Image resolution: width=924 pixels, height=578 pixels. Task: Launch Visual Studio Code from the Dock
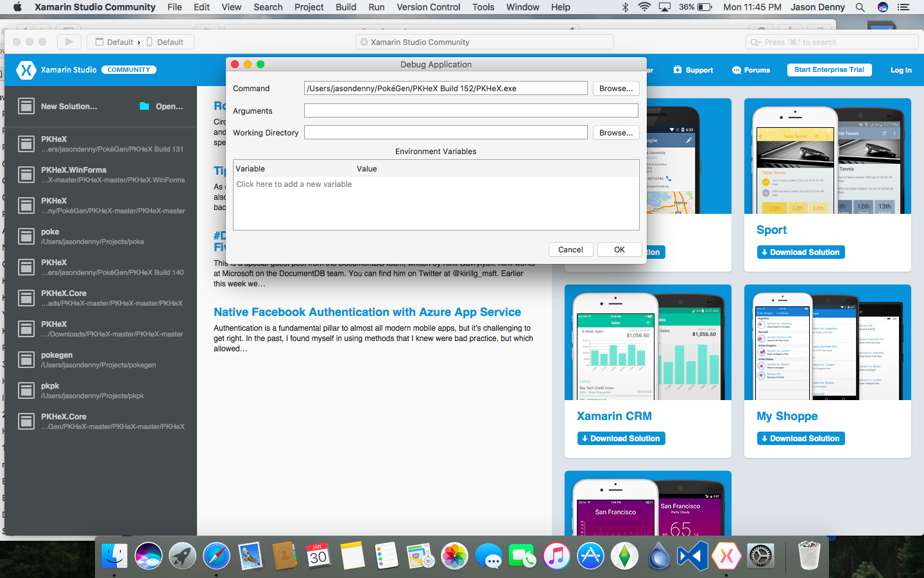click(x=692, y=556)
